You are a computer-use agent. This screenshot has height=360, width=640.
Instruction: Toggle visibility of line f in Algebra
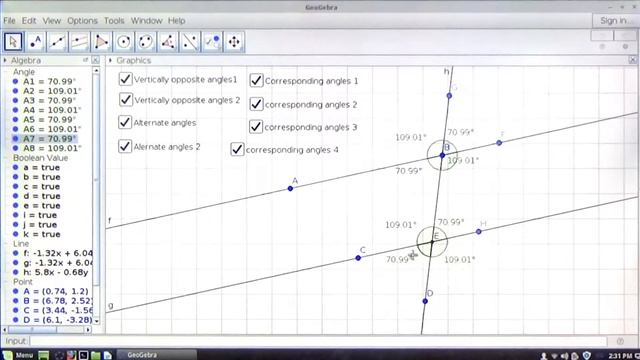pyautogui.click(x=16, y=253)
